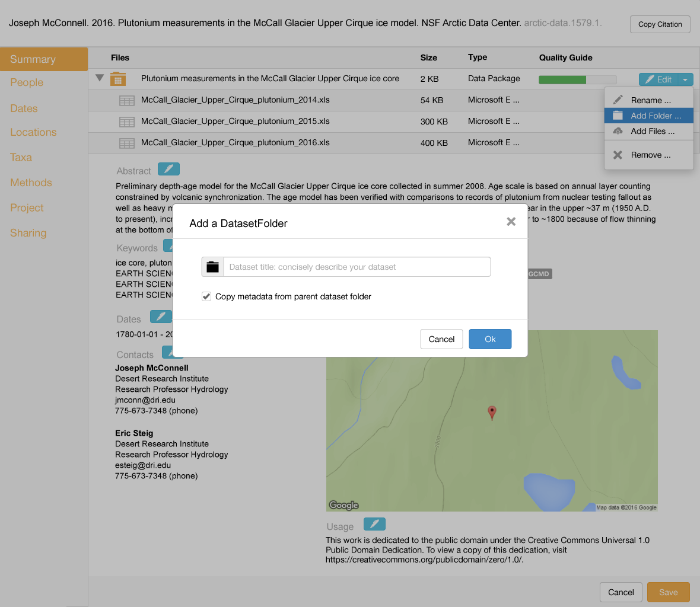Click the Dates edit pencil icon
The width and height of the screenshot is (700, 607).
160,317
